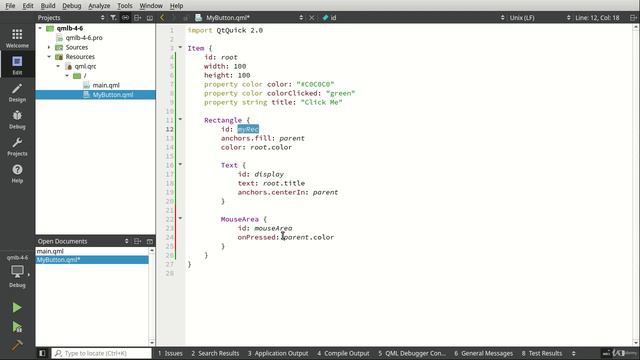Show the Test Results pane
640x360 pixels.
point(542,353)
